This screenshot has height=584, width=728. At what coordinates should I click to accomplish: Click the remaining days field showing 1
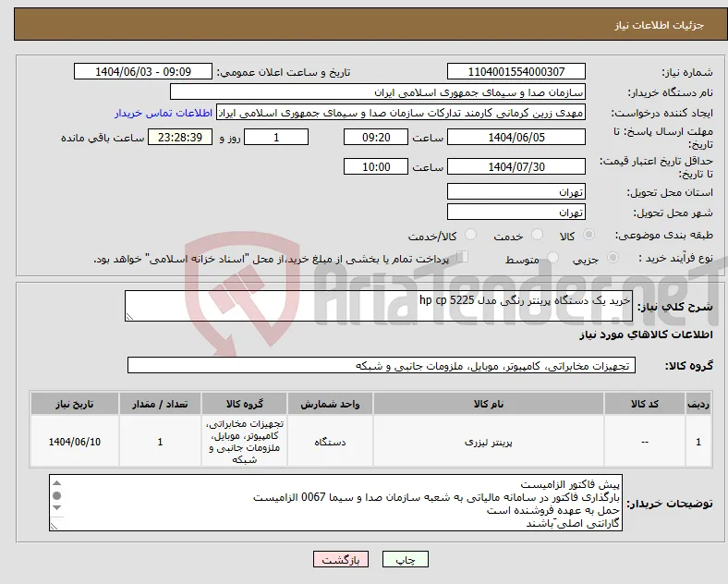pos(276,138)
